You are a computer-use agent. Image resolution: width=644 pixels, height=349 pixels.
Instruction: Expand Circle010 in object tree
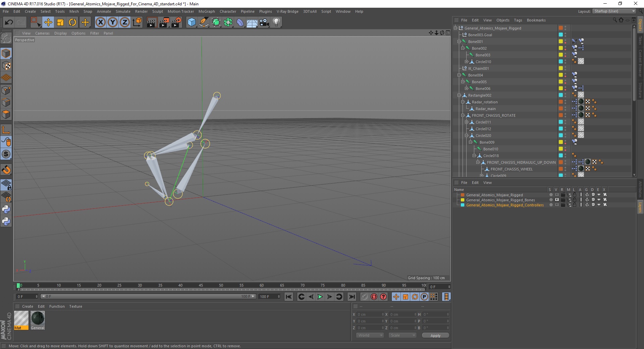[x=467, y=62]
